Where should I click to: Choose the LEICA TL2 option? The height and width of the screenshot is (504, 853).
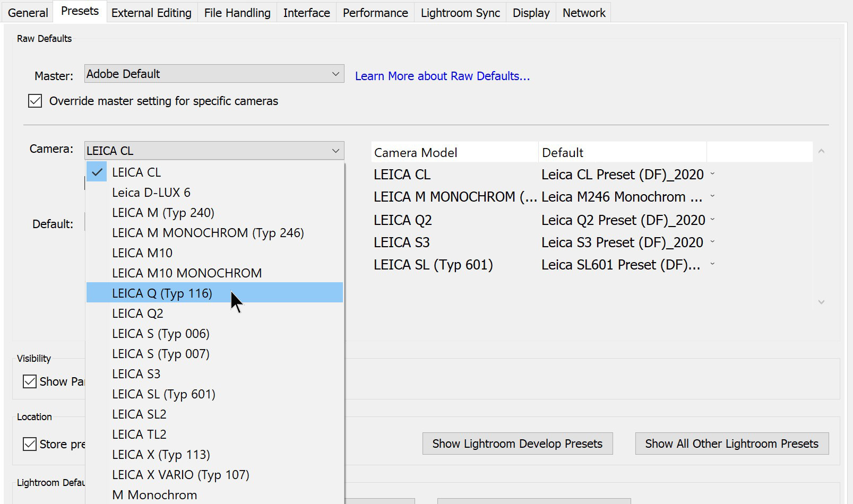[214, 435]
